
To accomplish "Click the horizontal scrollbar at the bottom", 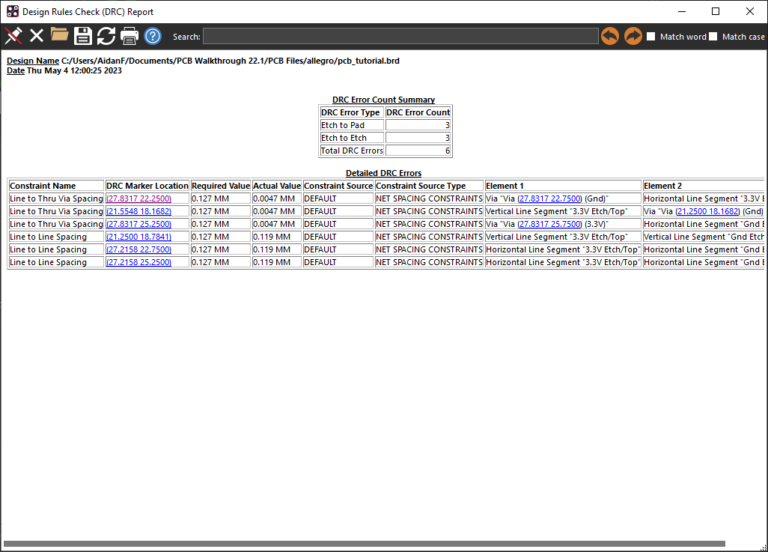I will click(x=364, y=544).
